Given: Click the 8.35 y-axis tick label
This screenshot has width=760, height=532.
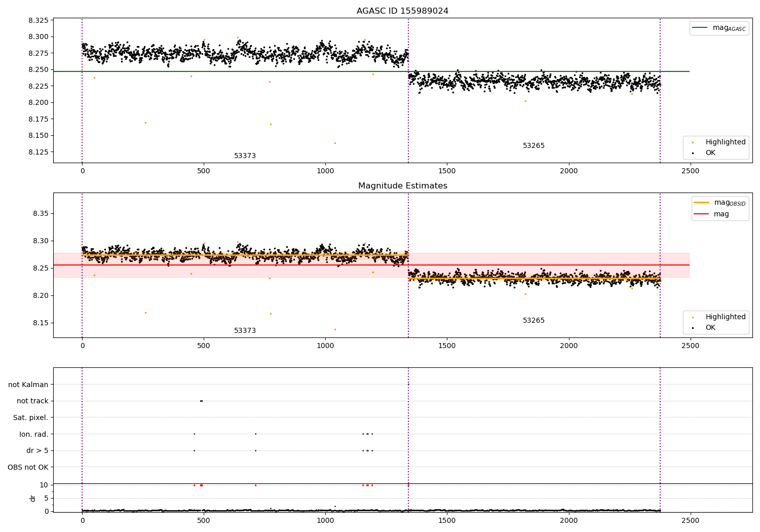Looking at the screenshot, I should (x=41, y=214).
